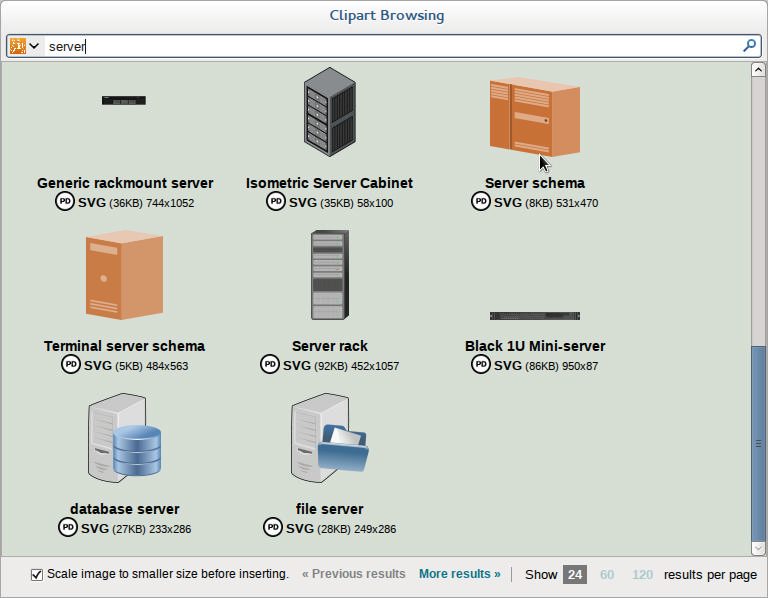Click in the server search field

392,47
